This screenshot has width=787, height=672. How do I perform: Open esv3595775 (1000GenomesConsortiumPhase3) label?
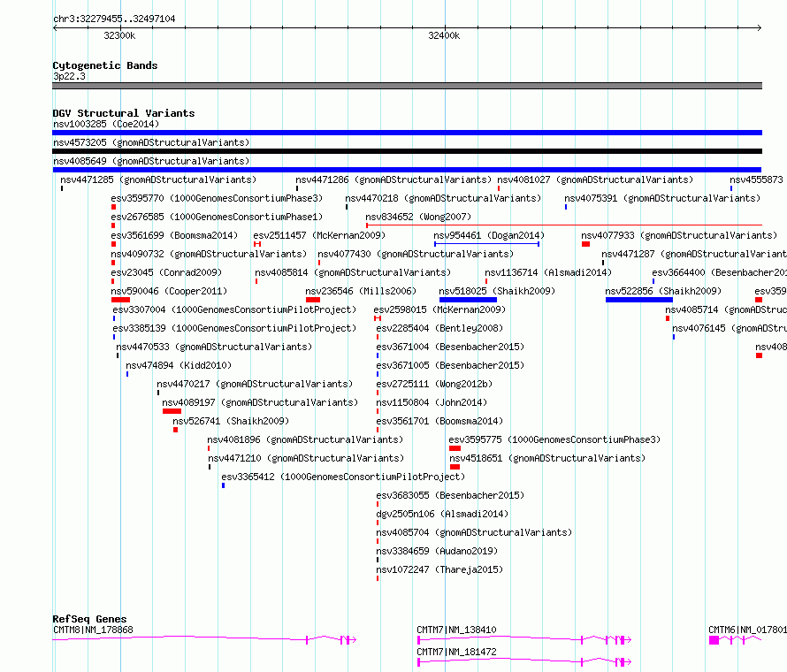coord(554,439)
